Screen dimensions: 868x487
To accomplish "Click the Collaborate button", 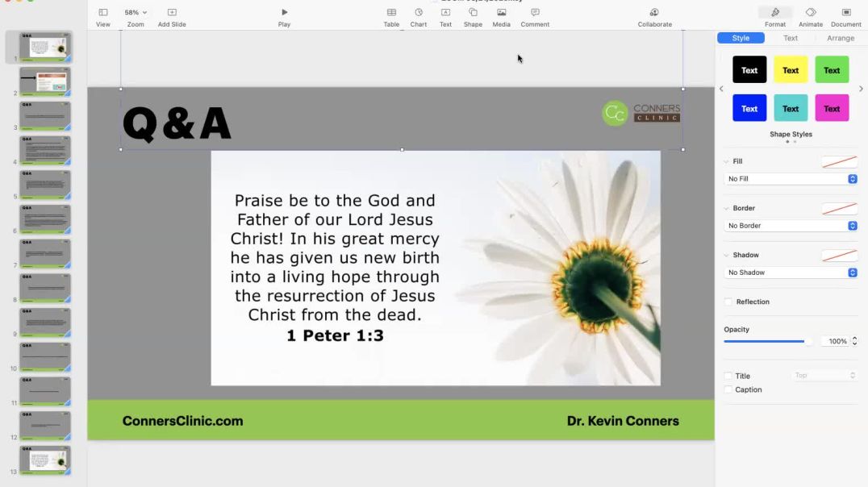I will 654,17.
